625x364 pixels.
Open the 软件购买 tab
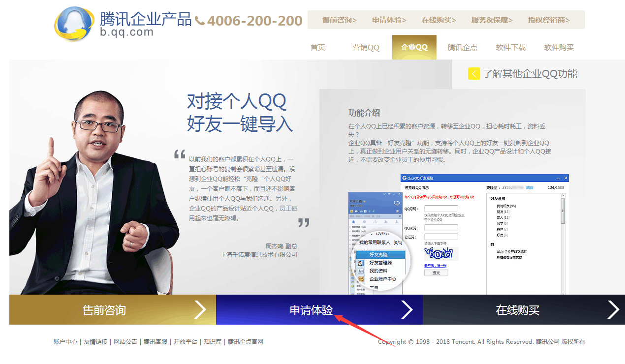(559, 48)
